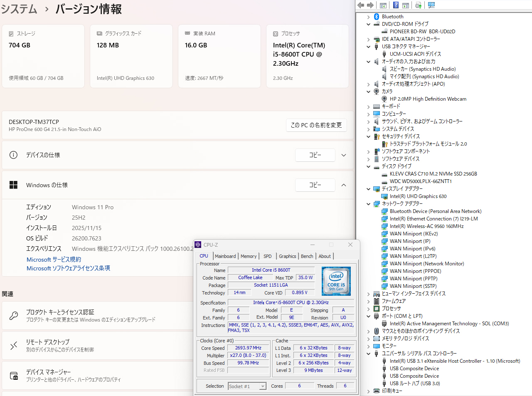Image resolution: width=532 pixels, height=396 pixels.
Task: Expand the Bluetooth category
Action: coord(369,17)
